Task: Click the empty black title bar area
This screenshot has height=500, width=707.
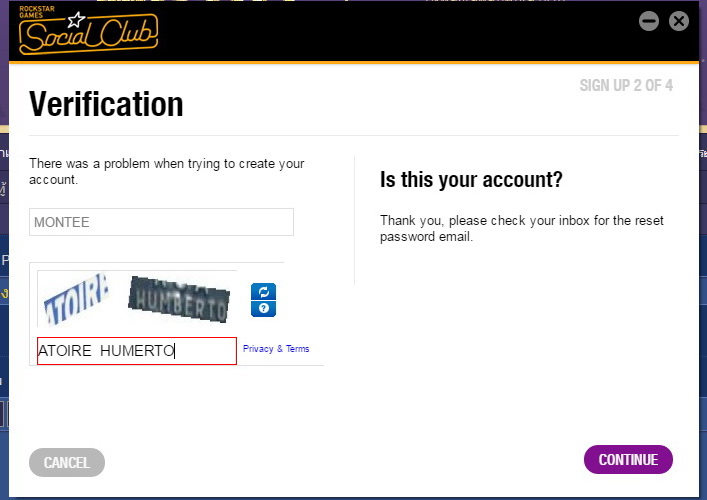Action: pyautogui.click(x=397, y=32)
